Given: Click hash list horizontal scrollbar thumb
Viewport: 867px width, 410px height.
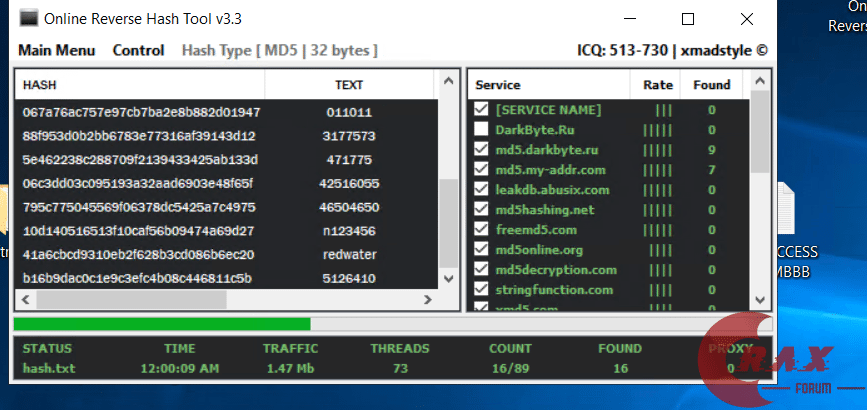Looking at the screenshot, I should point(132,299).
